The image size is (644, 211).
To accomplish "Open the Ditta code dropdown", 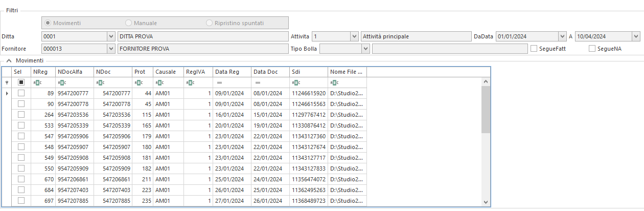I will point(111,36).
